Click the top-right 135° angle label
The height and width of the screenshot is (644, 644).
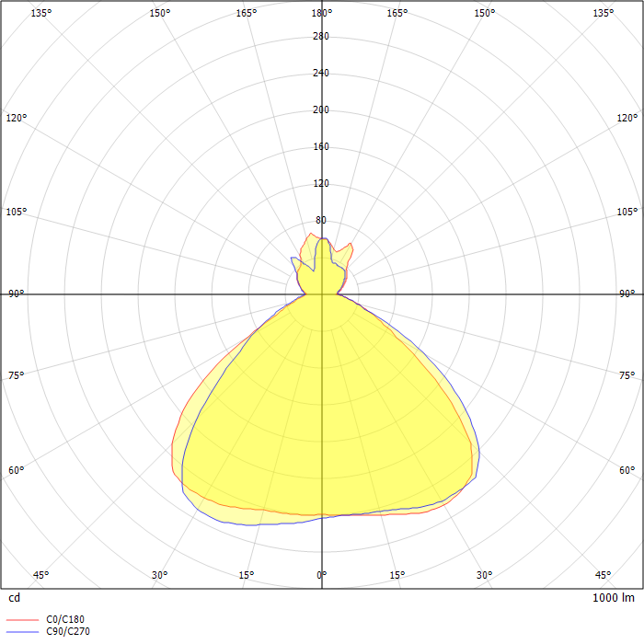pyautogui.click(x=603, y=13)
